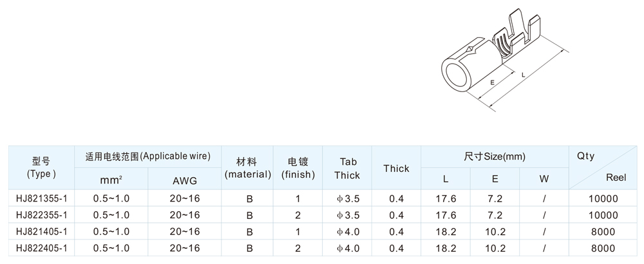Click the Tab Thick column header
The height and width of the screenshot is (264, 644).
(348, 168)
